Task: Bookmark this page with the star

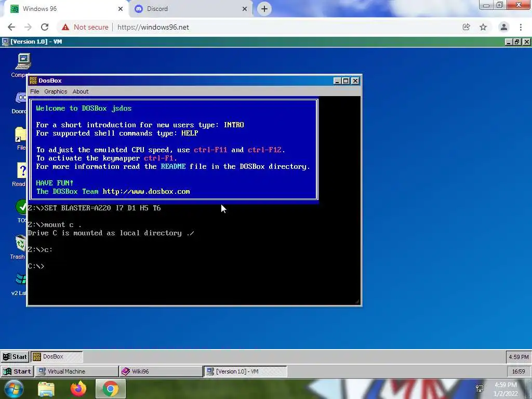Action: click(483, 27)
